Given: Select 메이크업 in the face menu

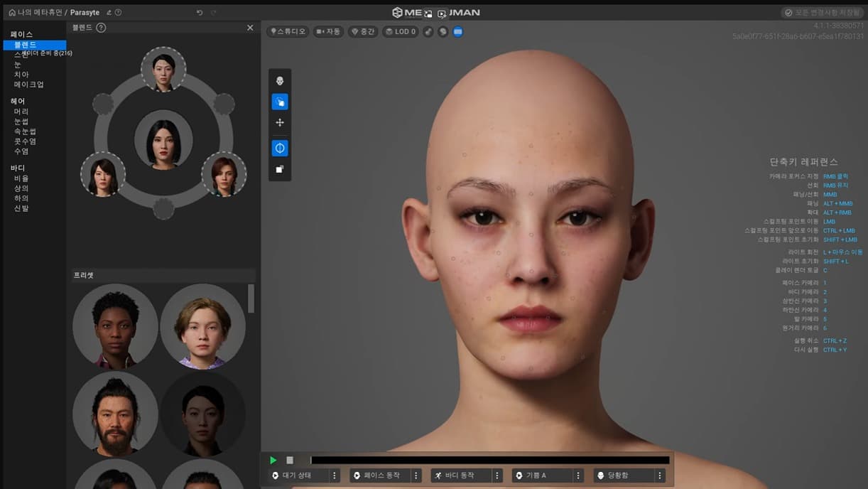Looking at the screenshot, I should pos(29,85).
